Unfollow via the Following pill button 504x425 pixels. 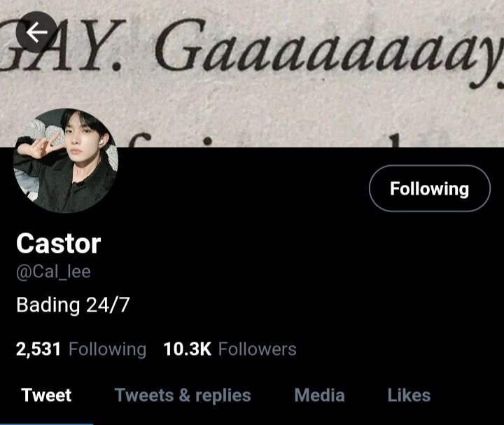pyautogui.click(x=429, y=188)
